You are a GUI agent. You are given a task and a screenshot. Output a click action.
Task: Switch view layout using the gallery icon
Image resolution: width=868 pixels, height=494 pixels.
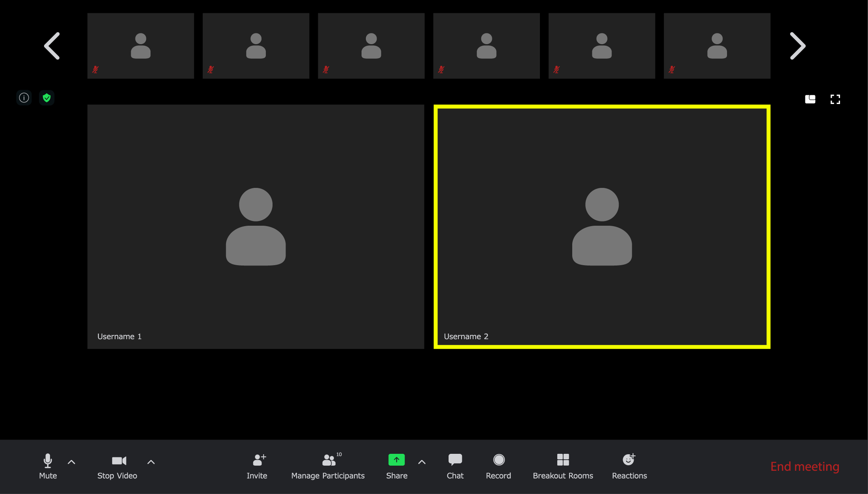[x=810, y=99]
